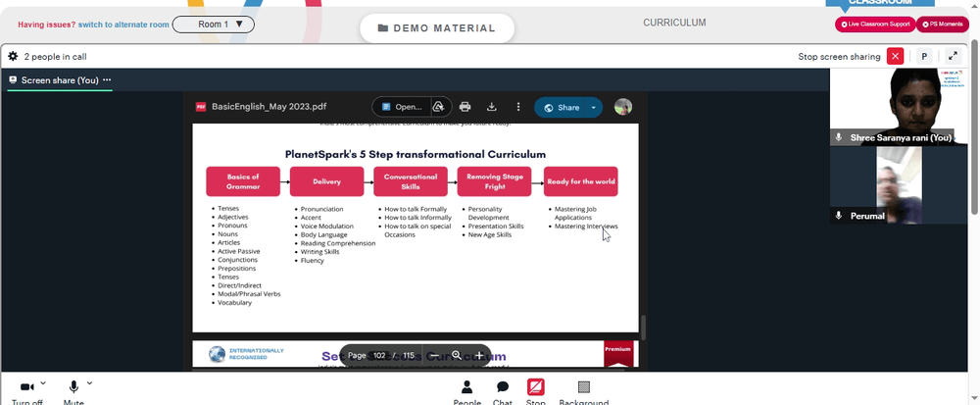Zoom in the PDF with the plus icon

479,356
